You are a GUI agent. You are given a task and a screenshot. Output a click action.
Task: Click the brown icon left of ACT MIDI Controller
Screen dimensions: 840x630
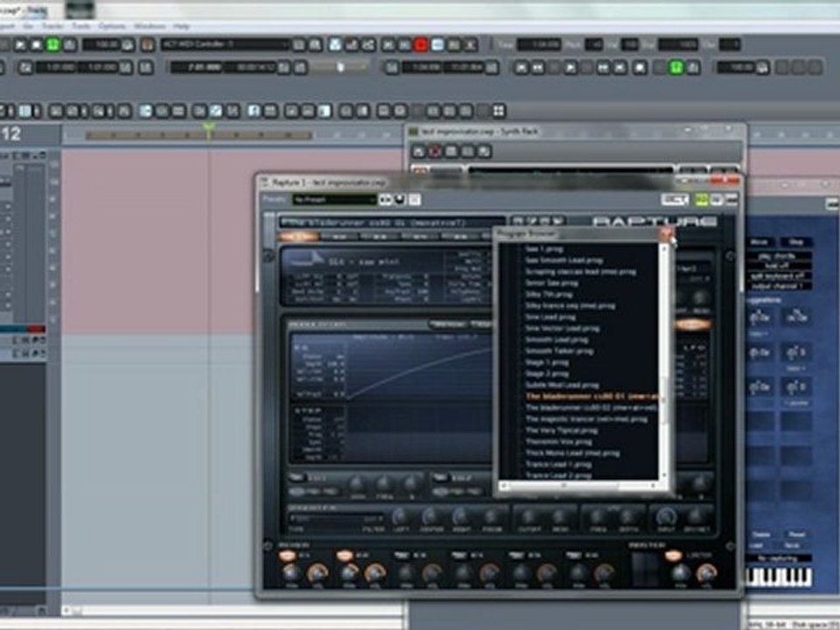(x=149, y=45)
